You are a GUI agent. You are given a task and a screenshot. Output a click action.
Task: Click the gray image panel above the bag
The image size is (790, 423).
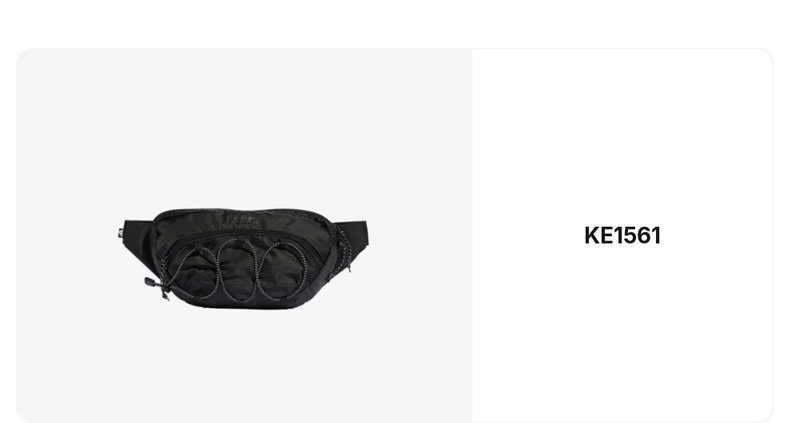(244, 127)
